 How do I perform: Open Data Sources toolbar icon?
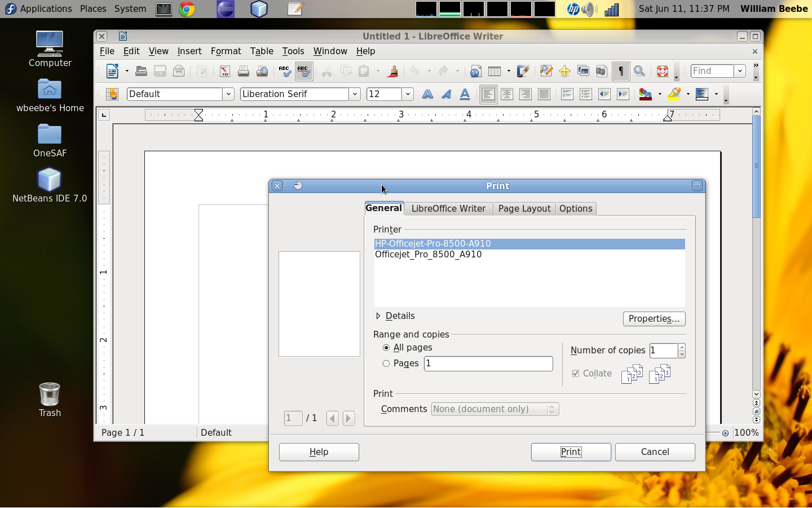coord(602,71)
